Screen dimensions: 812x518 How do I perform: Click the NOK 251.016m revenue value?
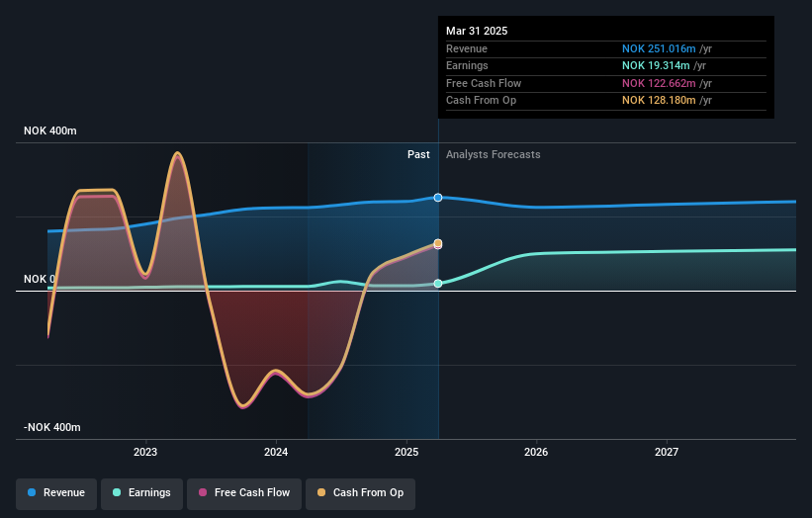[659, 48]
